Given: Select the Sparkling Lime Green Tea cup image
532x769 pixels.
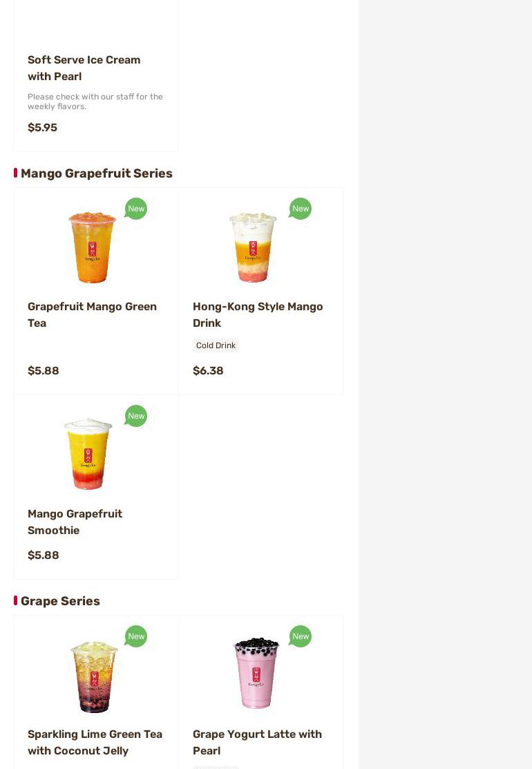Looking at the screenshot, I should tap(94, 676).
